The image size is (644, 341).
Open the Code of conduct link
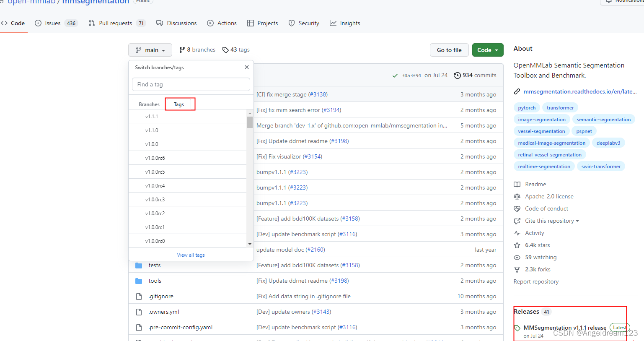[541, 208]
